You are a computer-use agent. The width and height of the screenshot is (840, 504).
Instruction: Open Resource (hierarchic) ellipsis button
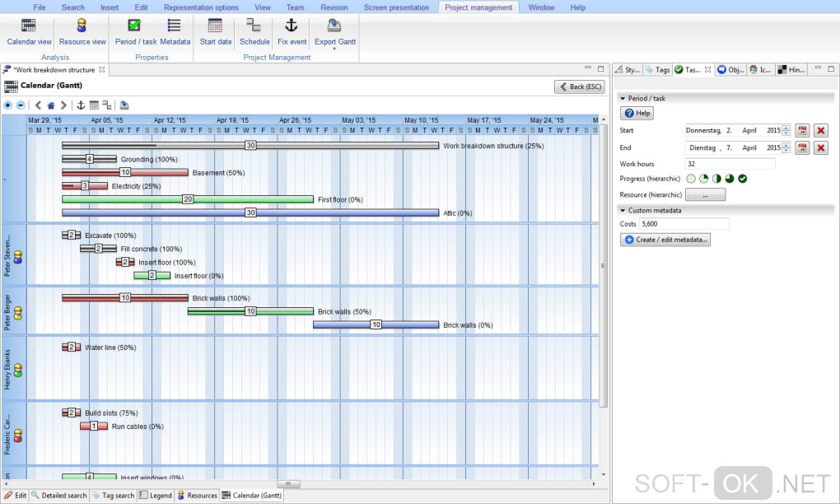(706, 194)
